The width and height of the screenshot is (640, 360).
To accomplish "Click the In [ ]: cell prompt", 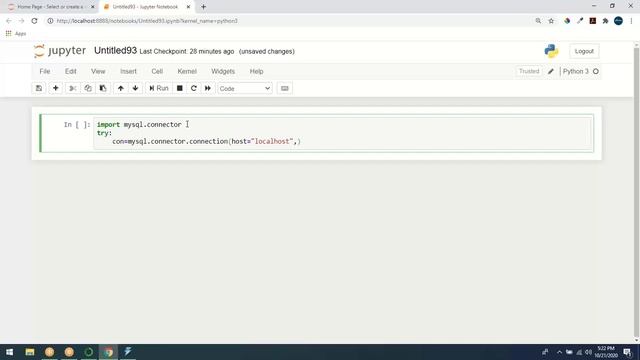I will pos(77,124).
